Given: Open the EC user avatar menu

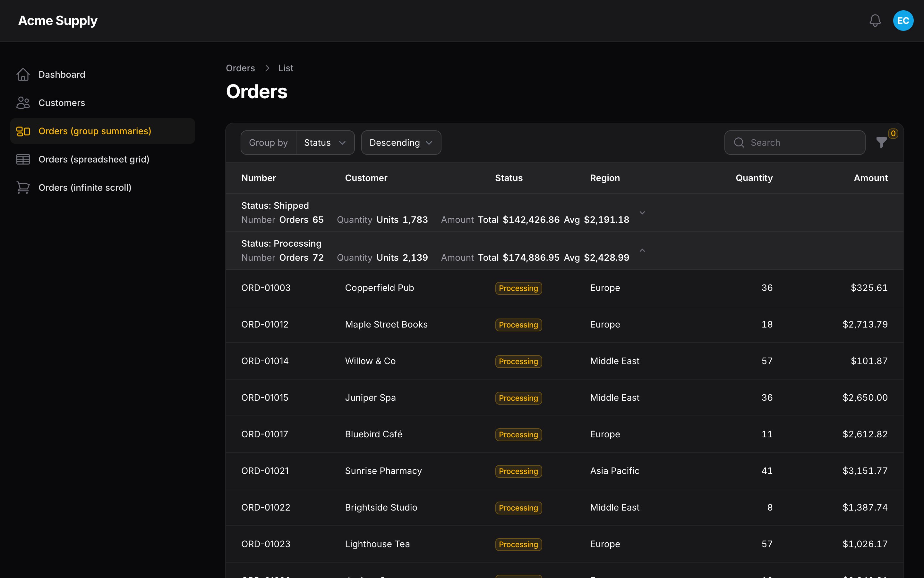Looking at the screenshot, I should pos(903,21).
